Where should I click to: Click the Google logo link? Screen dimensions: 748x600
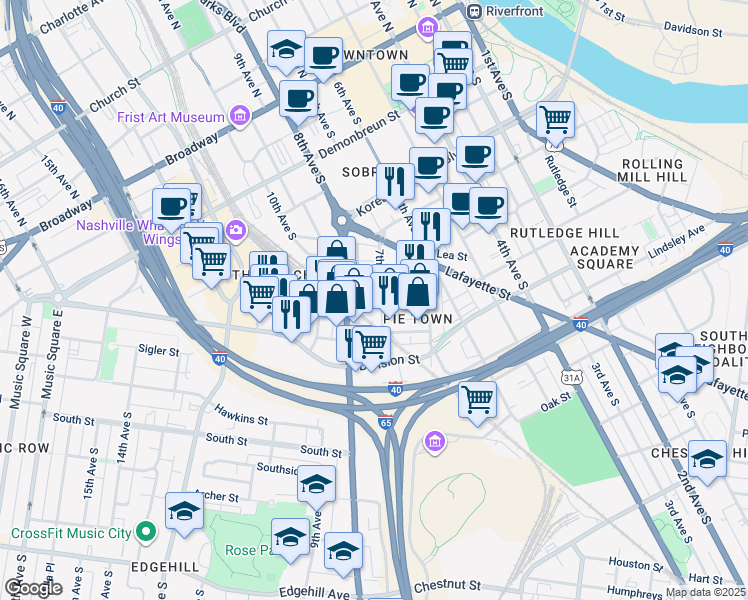point(34,589)
